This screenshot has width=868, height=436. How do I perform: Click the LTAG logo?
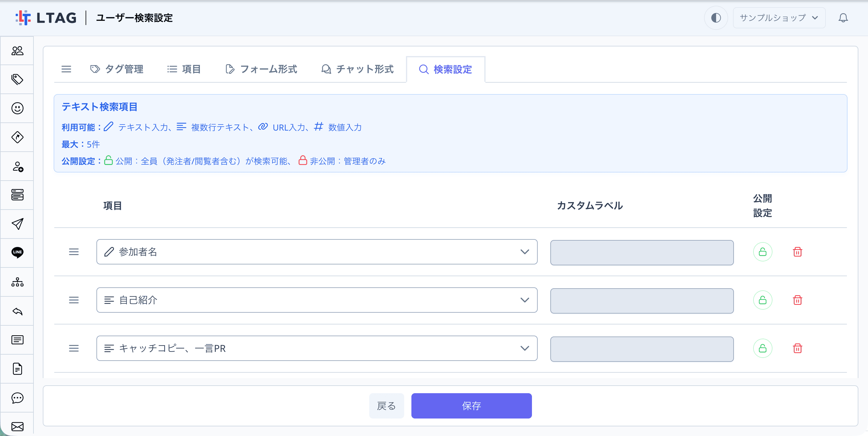pos(46,18)
